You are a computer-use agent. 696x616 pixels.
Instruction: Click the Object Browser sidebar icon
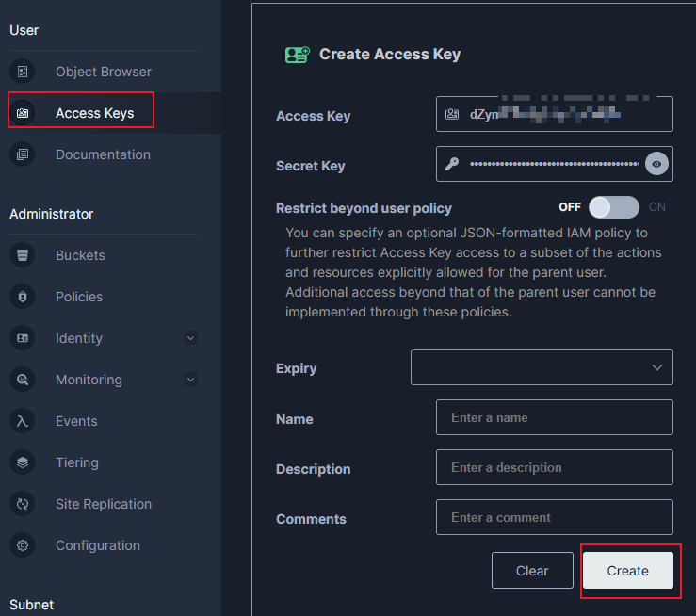pos(23,72)
